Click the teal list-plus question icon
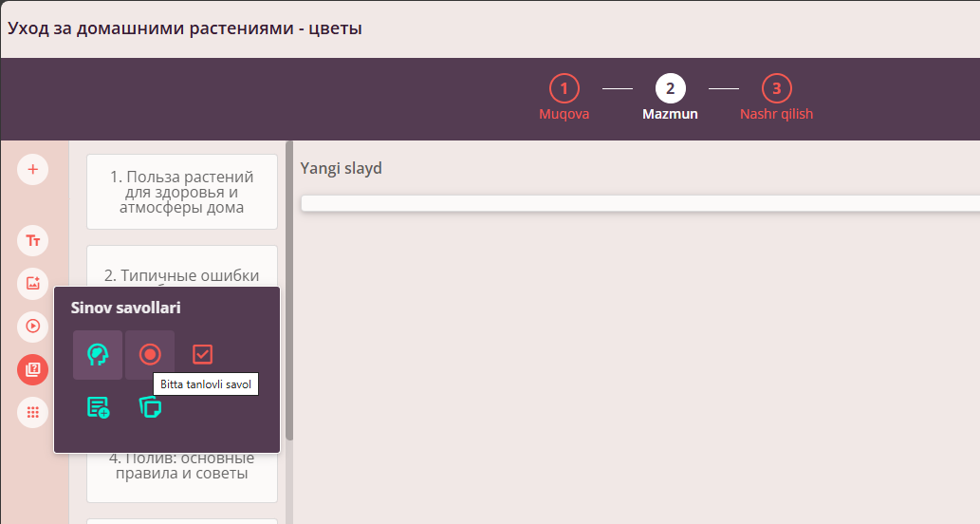 point(98,407)
